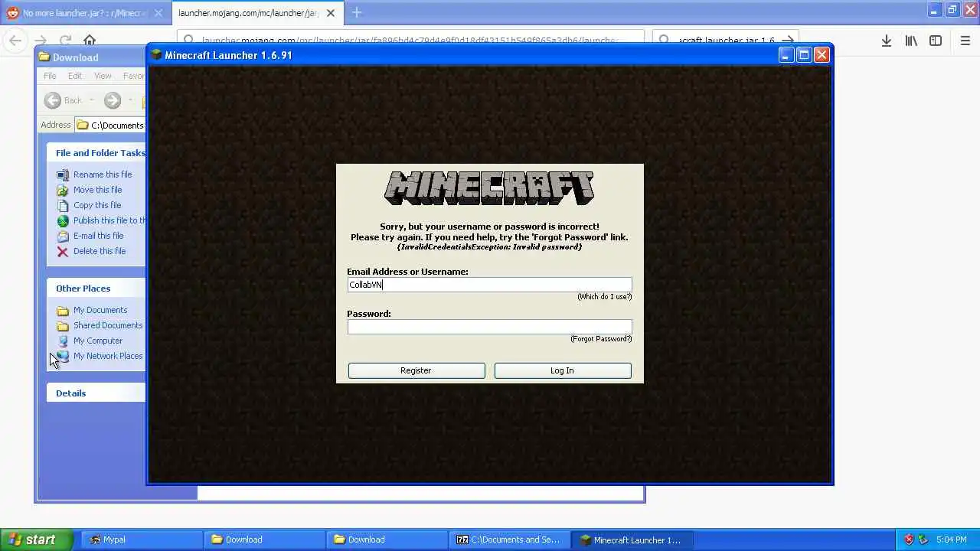980x551 pixels.
Task: Click the Log In button
Action: click(x=563, y=370)
